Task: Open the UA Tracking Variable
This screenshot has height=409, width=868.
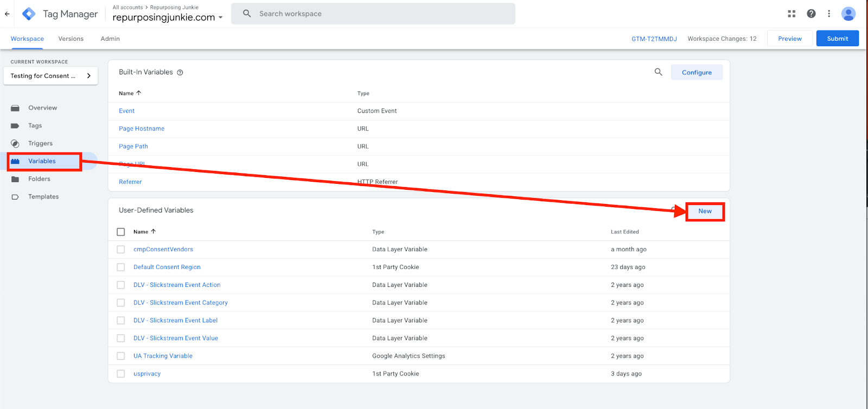Action: pos(163,356)
